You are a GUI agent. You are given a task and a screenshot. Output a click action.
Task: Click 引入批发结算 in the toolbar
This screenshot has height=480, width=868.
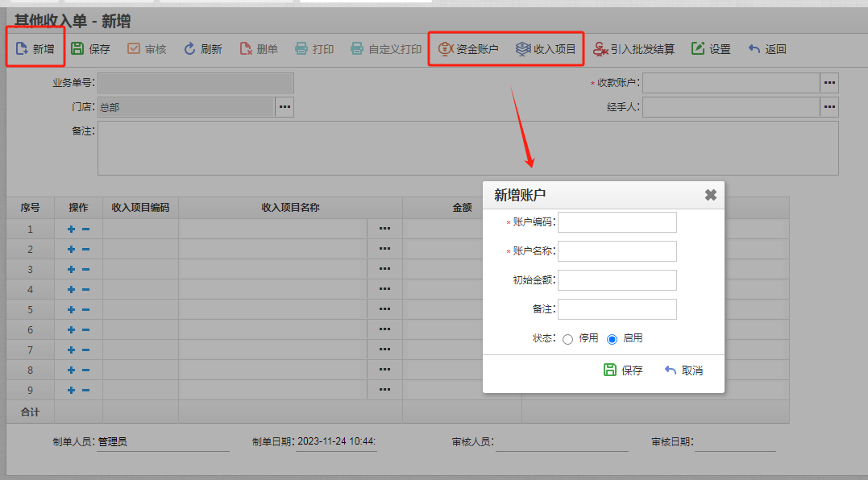pos(633,48)
